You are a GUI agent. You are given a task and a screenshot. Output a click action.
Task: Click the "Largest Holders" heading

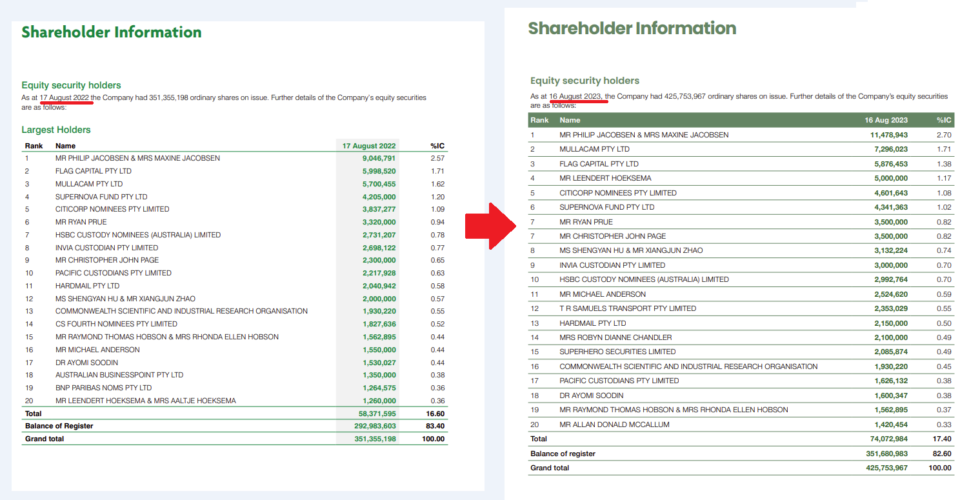click(56, 130)
